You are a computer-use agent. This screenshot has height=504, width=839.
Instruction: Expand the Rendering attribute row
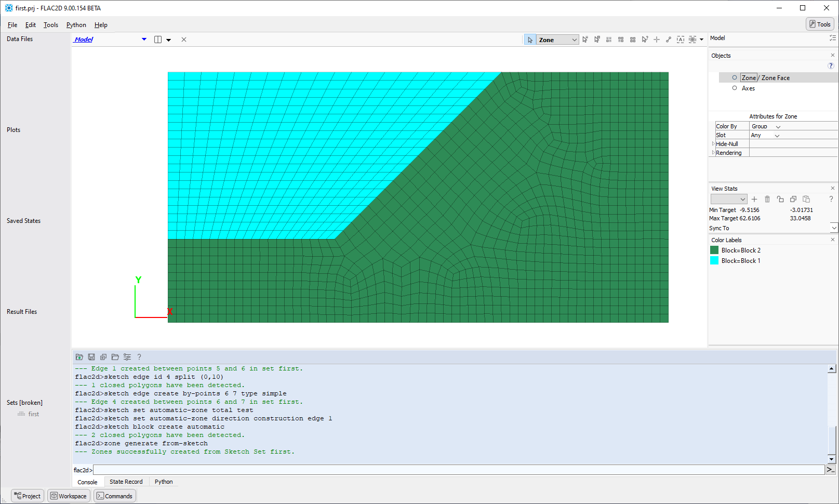(713, 153)
